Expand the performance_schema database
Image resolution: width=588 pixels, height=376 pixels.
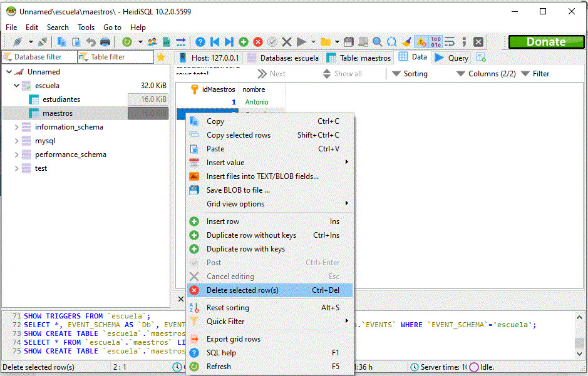tap(16, 155)
